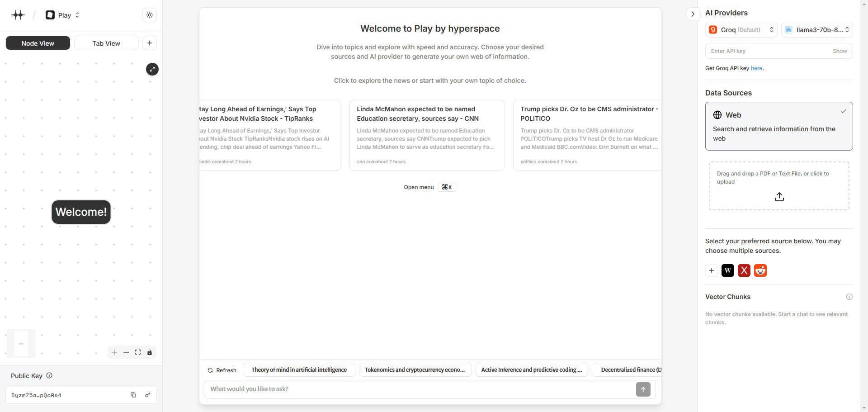Show the API key

pyautogui.click(x=840, y=51)
